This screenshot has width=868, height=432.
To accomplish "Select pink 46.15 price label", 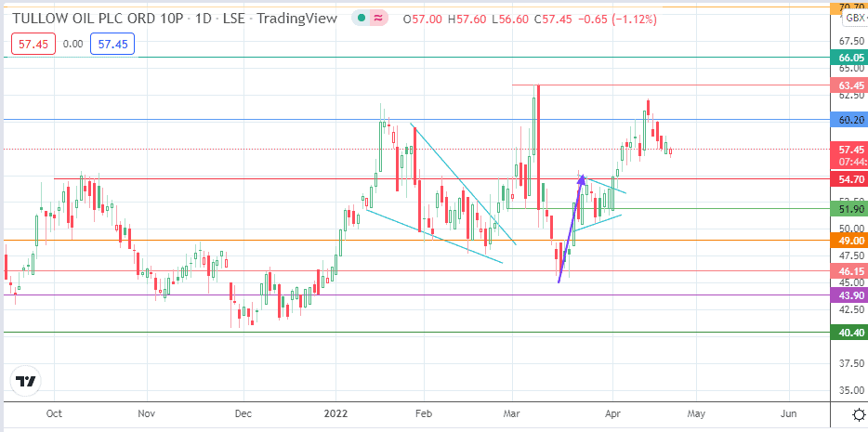I will click(x=849, y=271).
